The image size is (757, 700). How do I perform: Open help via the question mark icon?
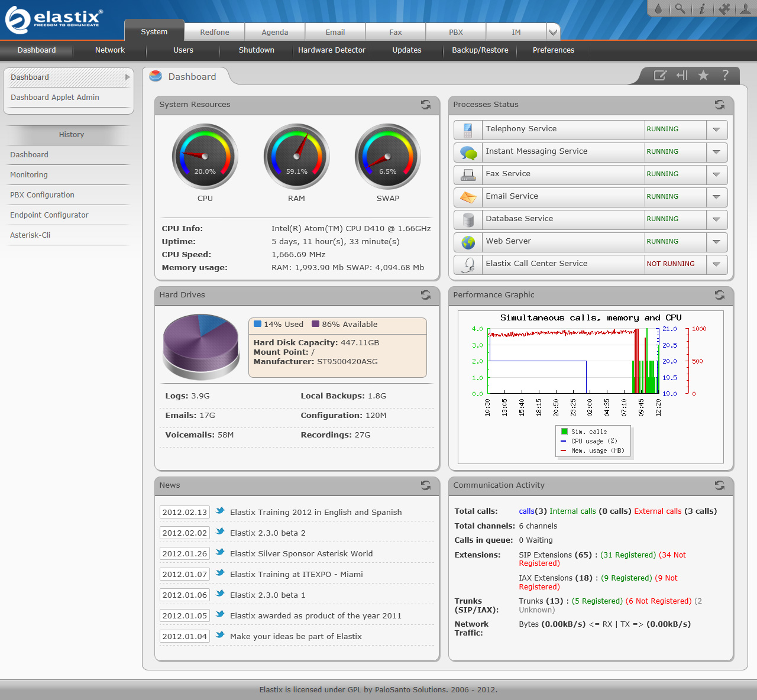(x=725, y=75)
